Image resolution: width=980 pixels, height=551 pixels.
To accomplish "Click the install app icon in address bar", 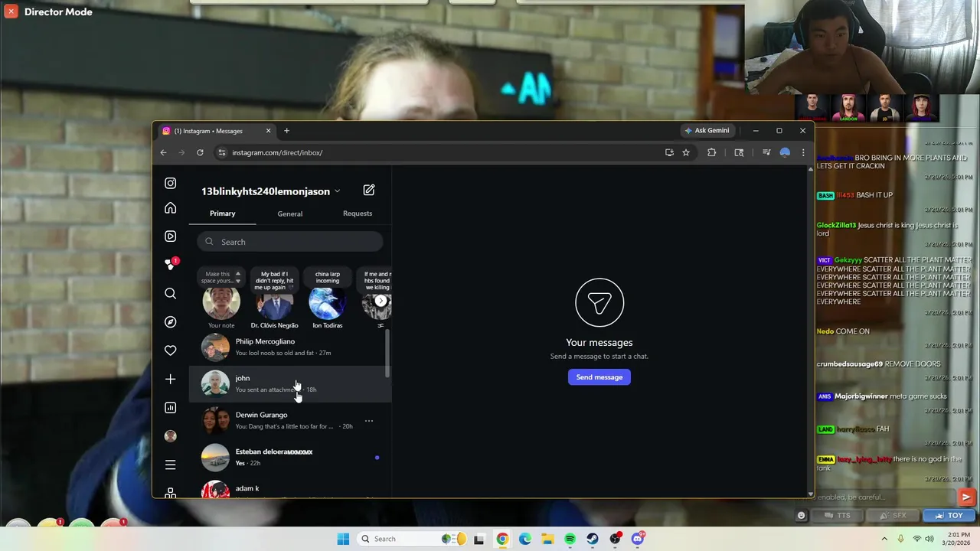I will pos(669,152).
